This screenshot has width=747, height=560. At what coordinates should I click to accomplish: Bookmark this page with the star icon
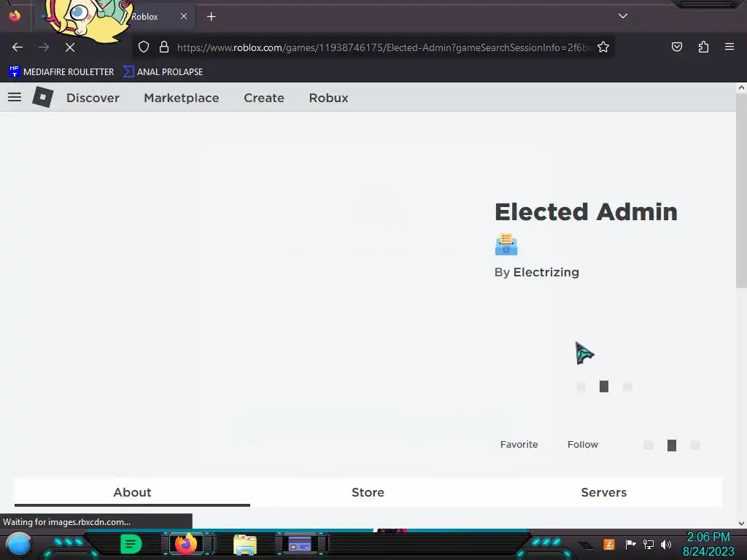[603, 47]
